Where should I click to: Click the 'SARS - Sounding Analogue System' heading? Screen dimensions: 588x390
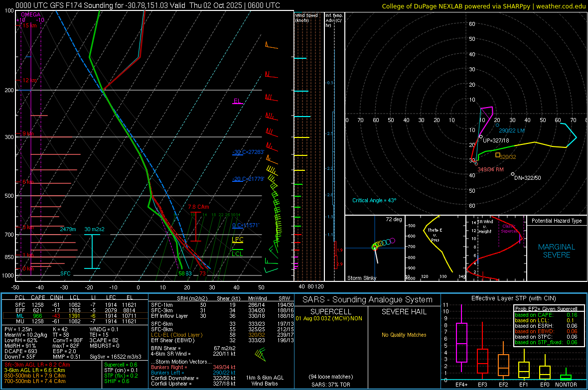[x=367, y=299]
